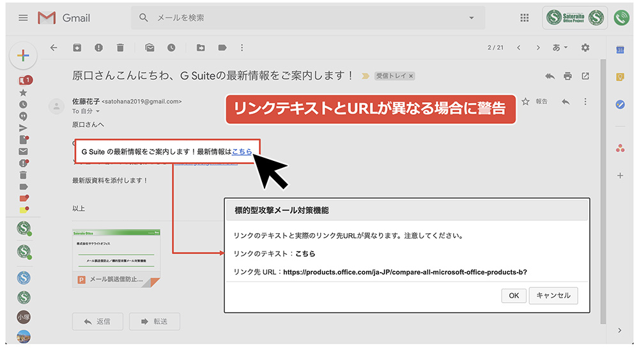The height and width of the screenshot is (364, 639).
Task: Confirm with OK in warning dialog
Action: [x=514, y=296]
